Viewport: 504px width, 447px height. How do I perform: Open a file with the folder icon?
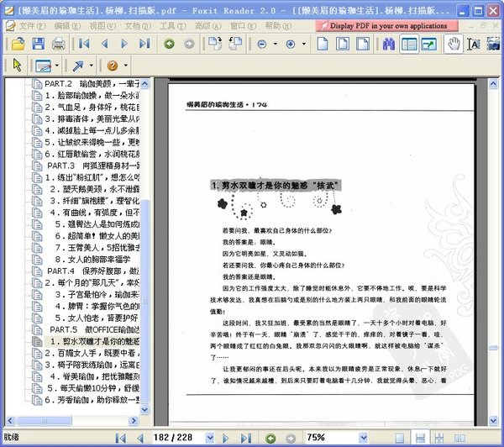point(18,44)
